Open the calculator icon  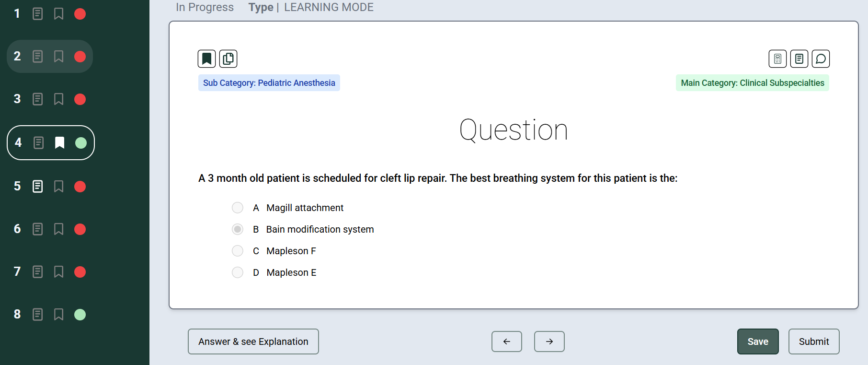click(x=777, y=59)
